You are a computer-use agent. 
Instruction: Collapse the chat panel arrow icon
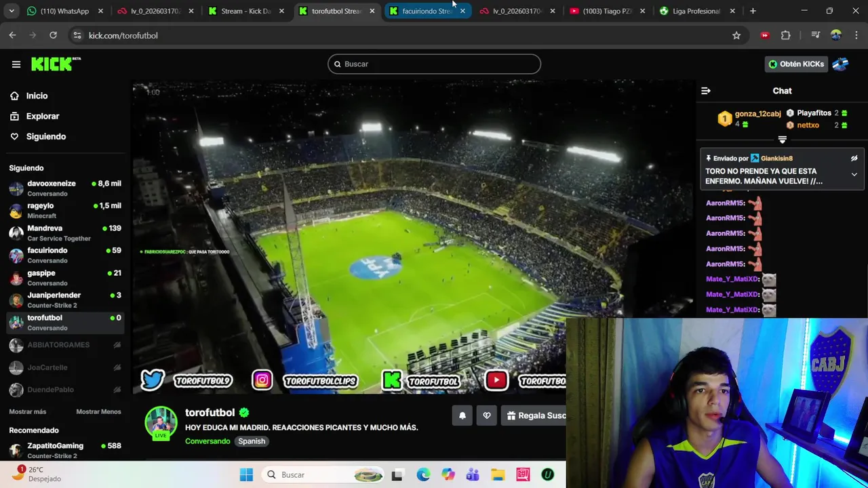click(705, 91)
